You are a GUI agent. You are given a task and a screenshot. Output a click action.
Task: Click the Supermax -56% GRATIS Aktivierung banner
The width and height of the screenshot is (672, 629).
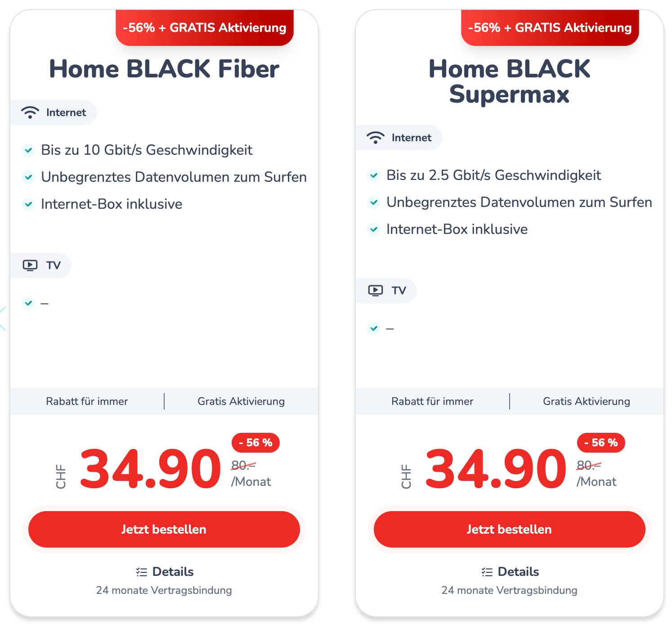[x=550, y=28]
